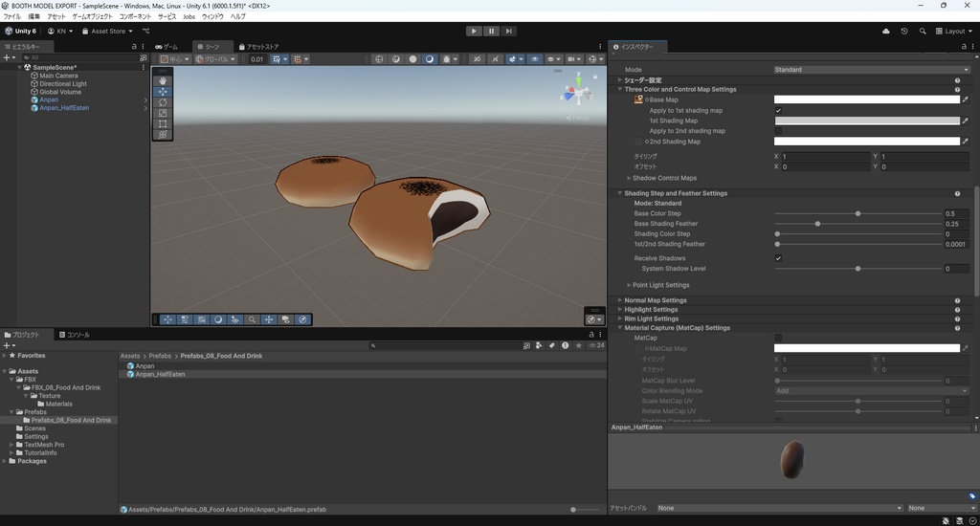The width and height of the screenshot is (980, 526).
Task: Open the KN account dropdown
Action: click(x=60, y=31)
